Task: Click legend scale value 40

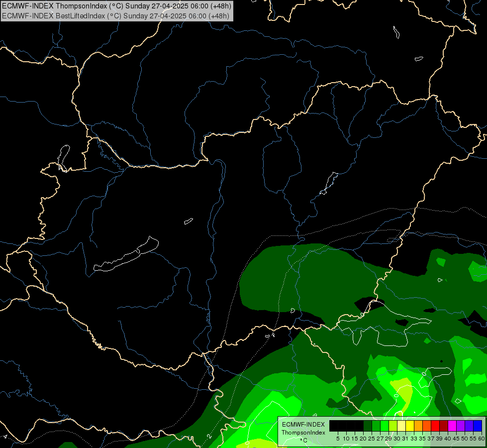Action: 448,439
